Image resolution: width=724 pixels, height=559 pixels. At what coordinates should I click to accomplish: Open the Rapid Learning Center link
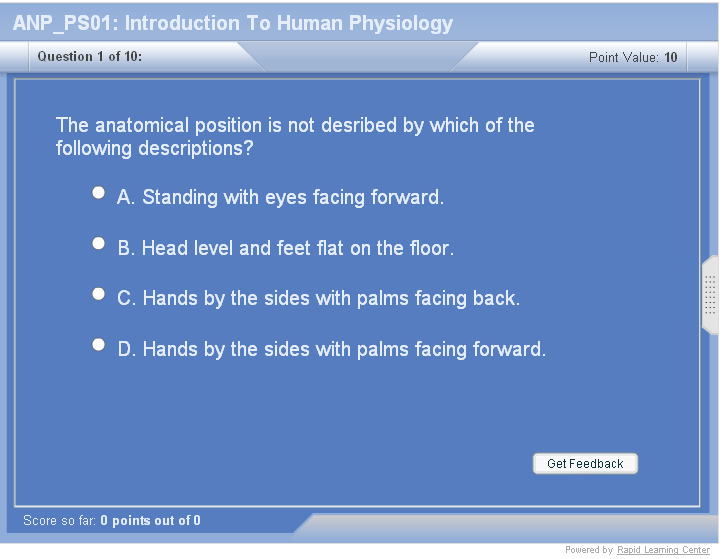coord(663,550)
